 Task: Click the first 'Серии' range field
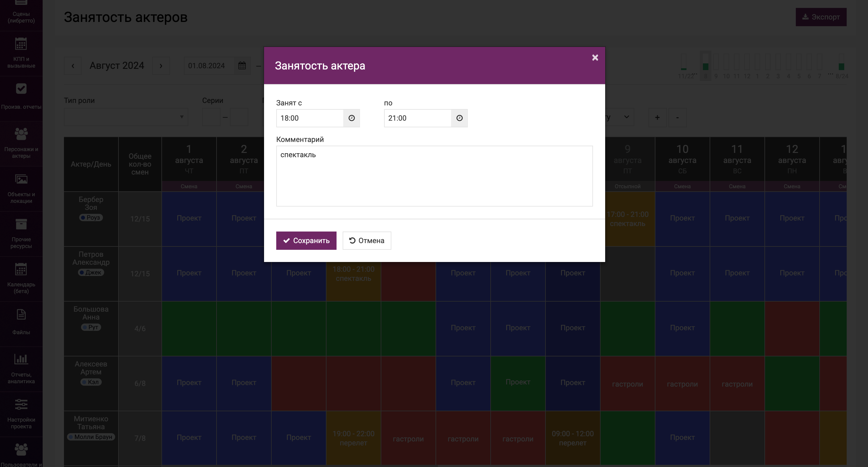(x=211, y=117)
